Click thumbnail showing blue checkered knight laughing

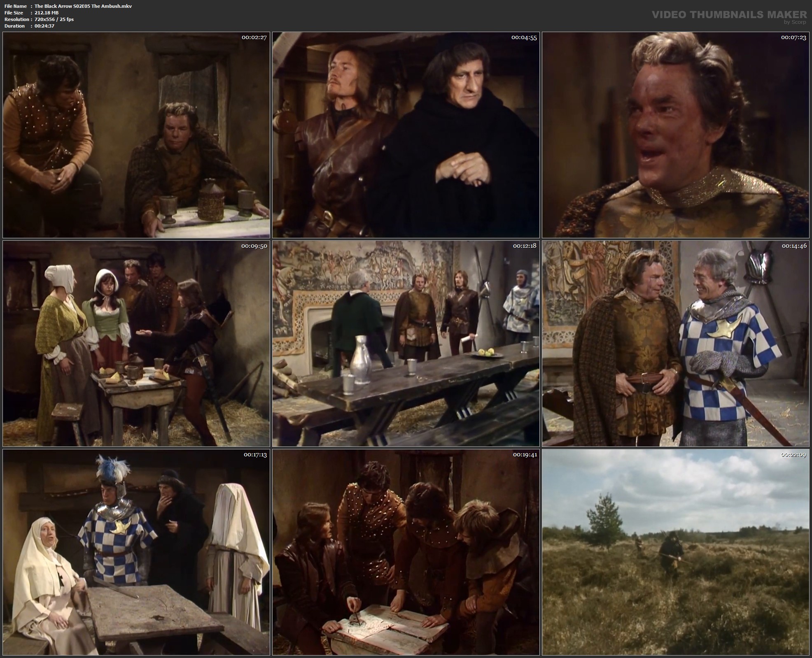(x=675, y=344)
